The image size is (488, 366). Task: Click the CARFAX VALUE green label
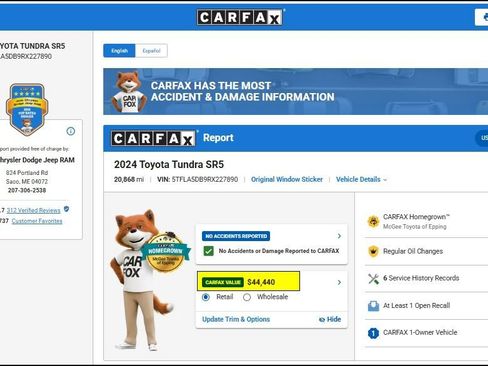click(x=223, y=282)
